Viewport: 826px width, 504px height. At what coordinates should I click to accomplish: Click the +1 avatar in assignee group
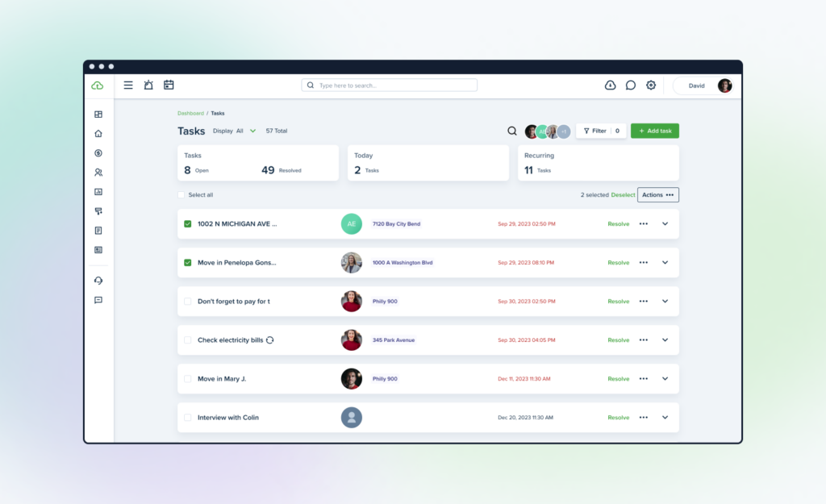click(564, 131)
